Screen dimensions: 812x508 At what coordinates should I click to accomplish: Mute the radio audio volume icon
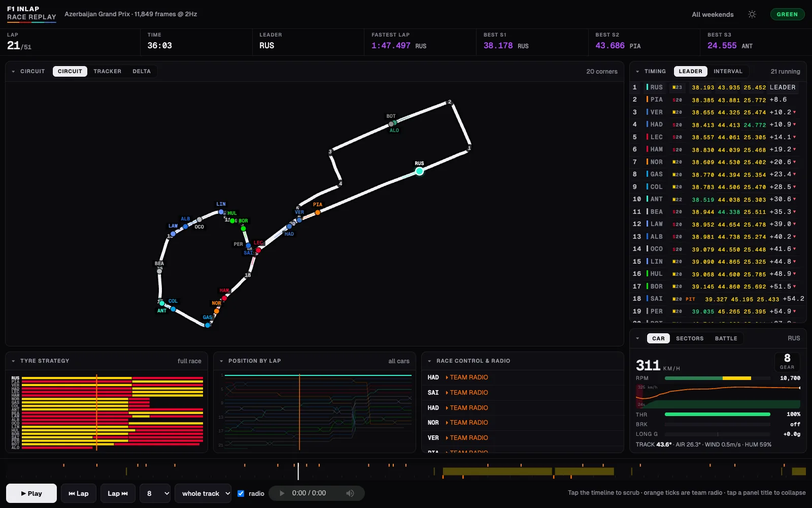pos(350,493)
